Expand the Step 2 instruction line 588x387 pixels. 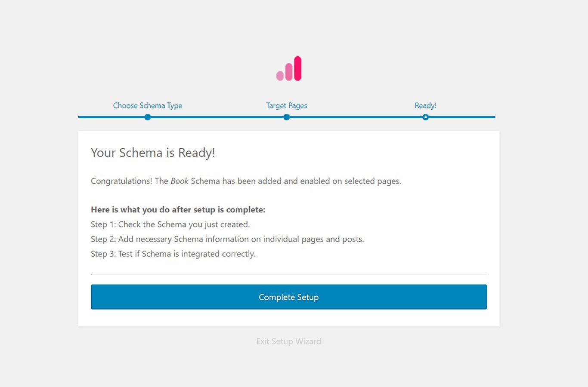(227, 239)
